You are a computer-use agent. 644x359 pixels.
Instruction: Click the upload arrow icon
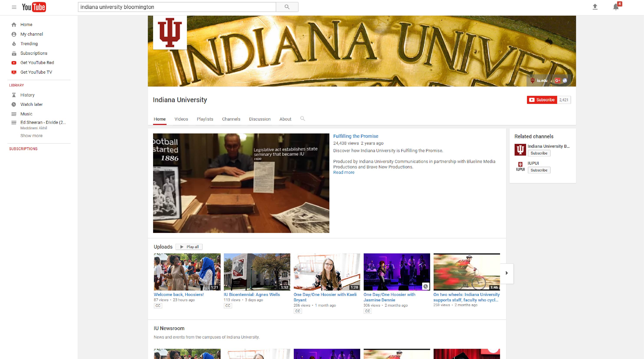click(595, 7)
